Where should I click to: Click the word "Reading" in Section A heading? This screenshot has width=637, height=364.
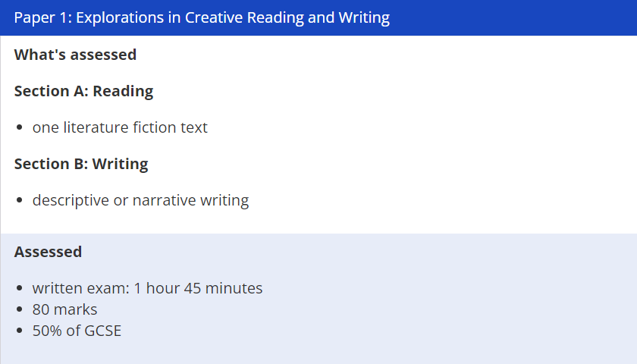tap(123, 91)
